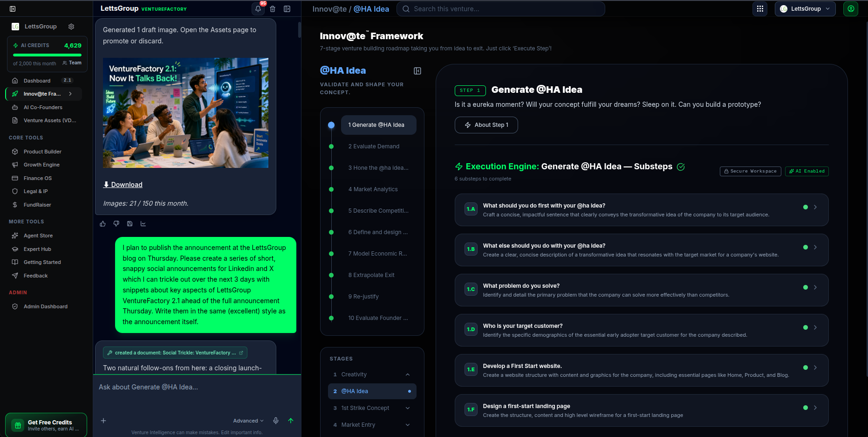The image size is (868, 437).
Task: Give thumbs up to chat response
Action: point(103,224)
